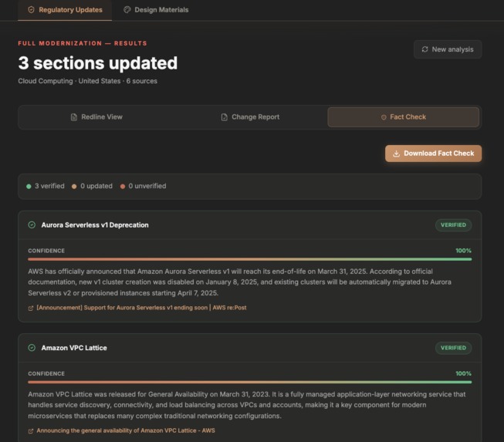Click the CONFIDENCE label on VPC Lattice card
The width and height of the screenshot is (504, 442).
(46, 374)
